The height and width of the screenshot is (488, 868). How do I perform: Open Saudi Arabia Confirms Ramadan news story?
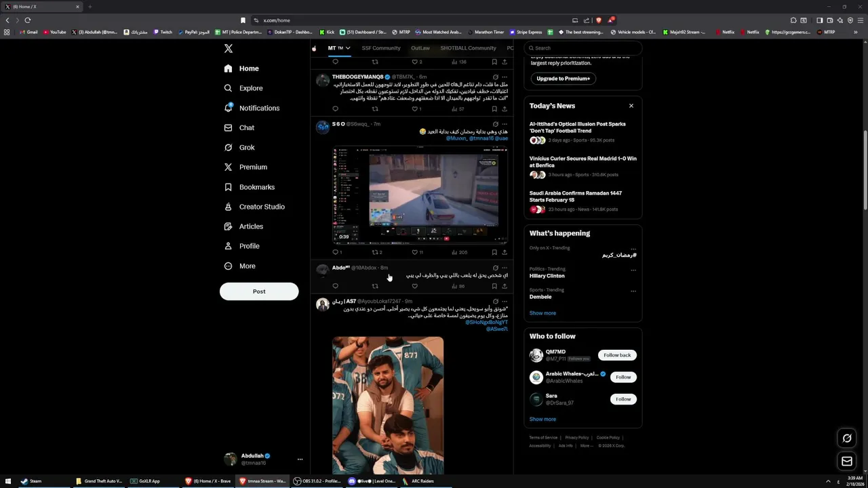[583, 202]
